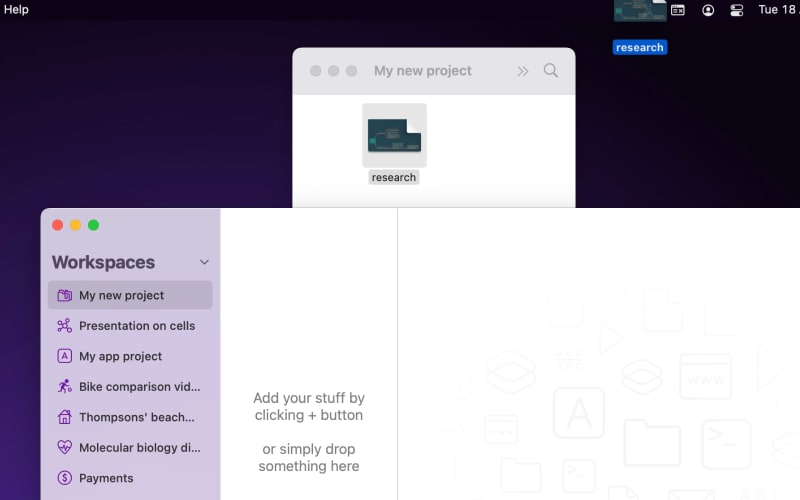Viewport: 800px width, 500px height.
Task: Click the molecule icon beside Presentation on cells
Action: pyautogui.click(x=64, y=326)
